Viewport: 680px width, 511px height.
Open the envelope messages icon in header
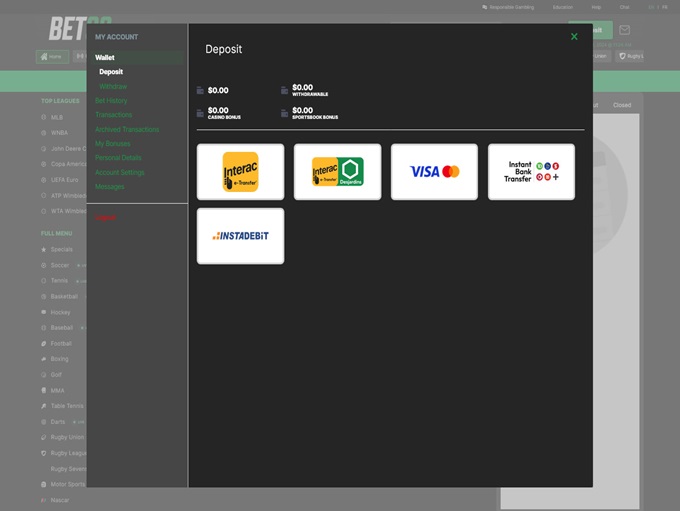(x=625, y=30)
